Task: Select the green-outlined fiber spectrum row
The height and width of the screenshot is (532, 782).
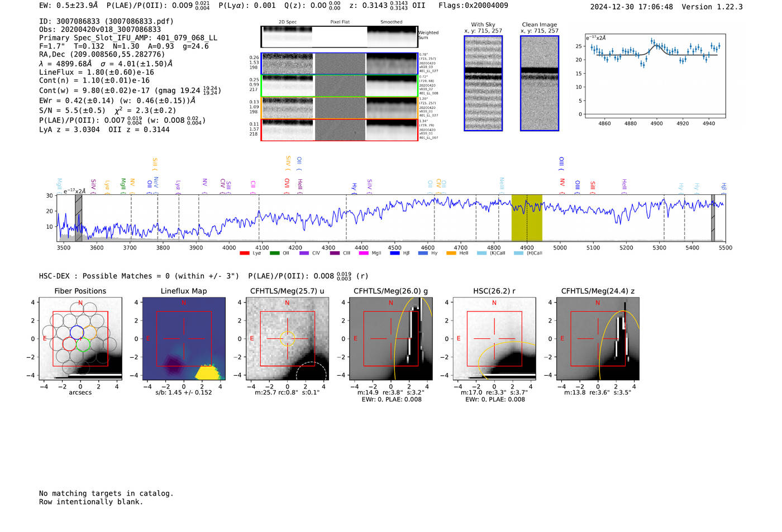Action: [x=339, y=86]
